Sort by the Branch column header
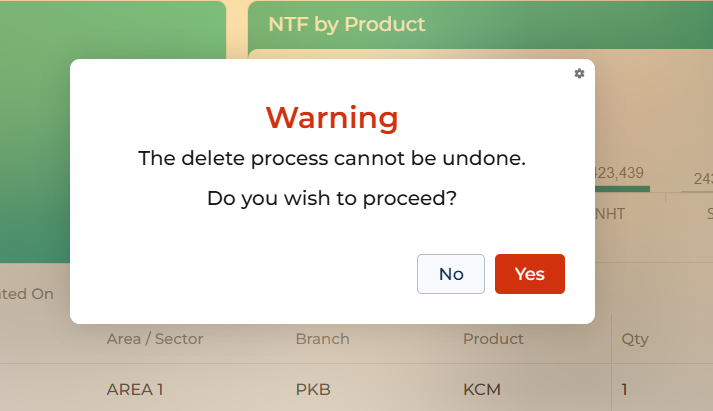Image resolution: width=713 pixels, height=411 pixels. point(322,339)
